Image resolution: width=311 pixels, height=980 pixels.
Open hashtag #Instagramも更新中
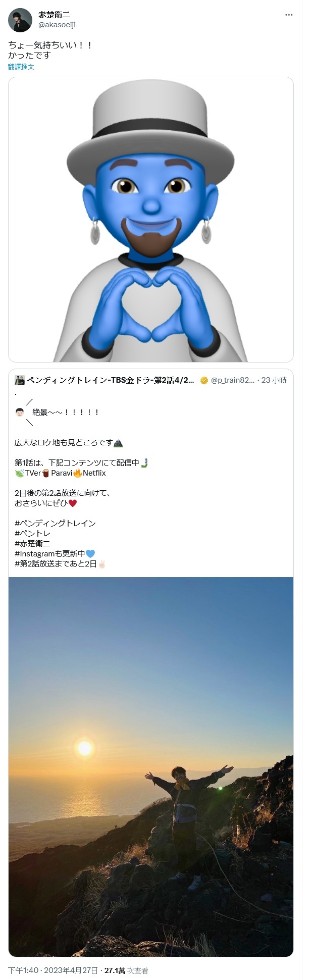tap(50, 553)
